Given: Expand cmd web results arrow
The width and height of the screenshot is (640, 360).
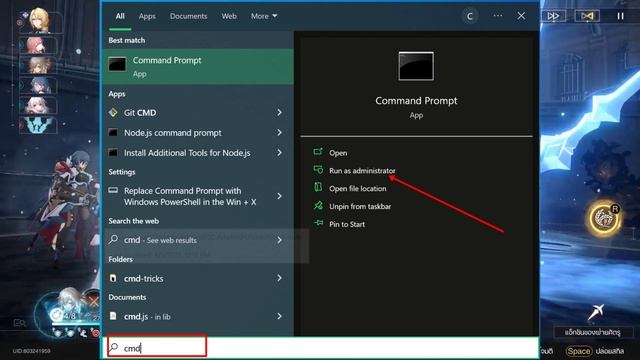Looking at the screenshot, I should click(x=280, y=240).
